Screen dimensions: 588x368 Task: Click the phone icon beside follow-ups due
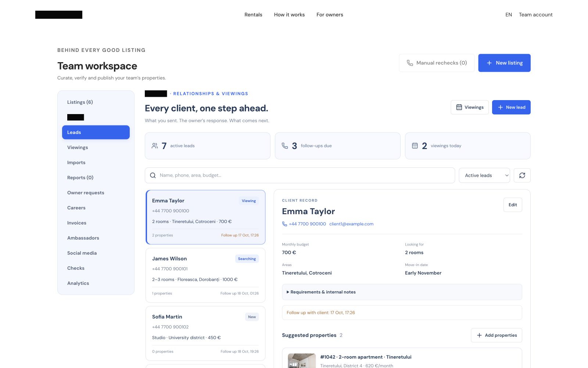pyautogui.click(x=285, y=146)
